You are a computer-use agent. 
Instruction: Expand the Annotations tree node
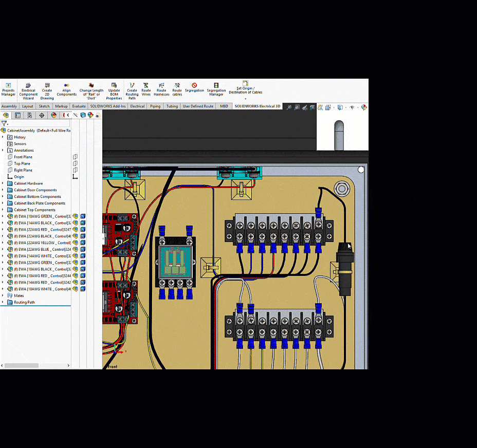[3, 150]
